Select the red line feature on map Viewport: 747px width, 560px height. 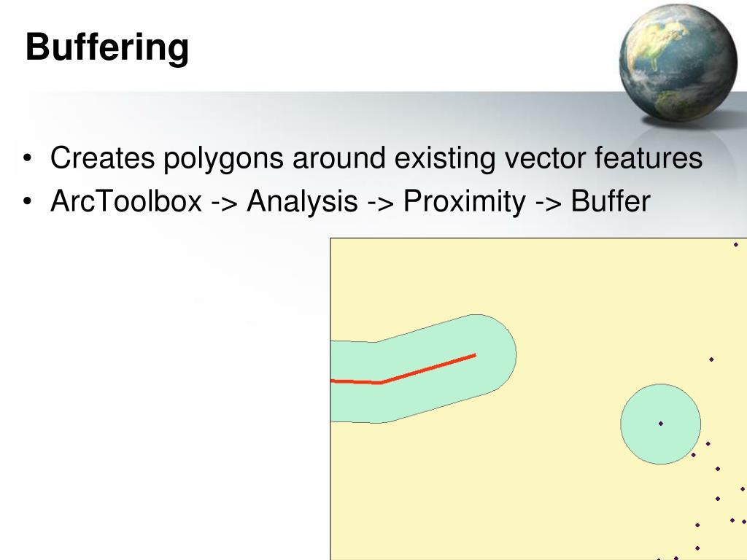tap(430, 368)
